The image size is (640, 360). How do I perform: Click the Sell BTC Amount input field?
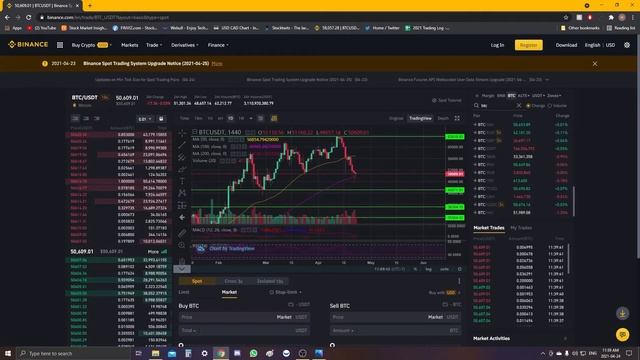396,330
